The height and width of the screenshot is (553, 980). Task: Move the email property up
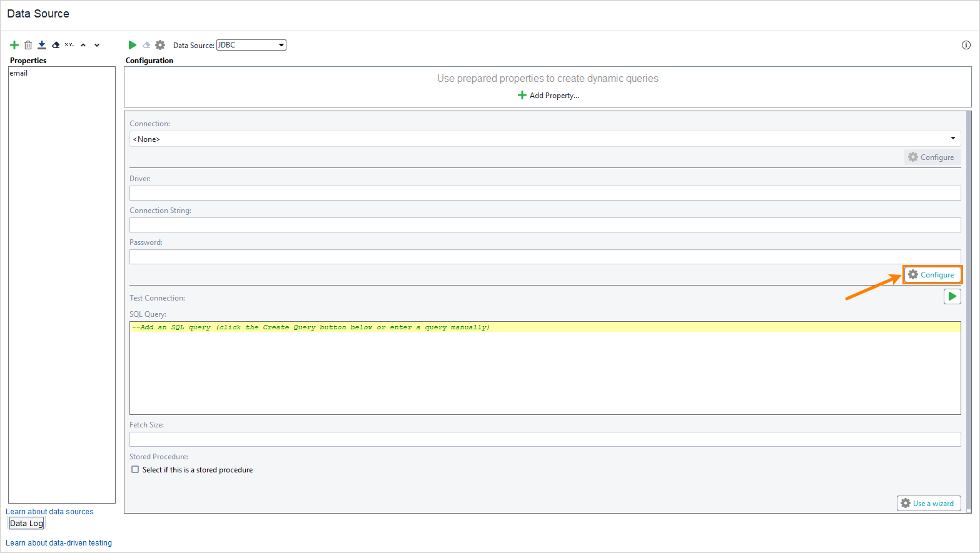(x=83, y=44)
